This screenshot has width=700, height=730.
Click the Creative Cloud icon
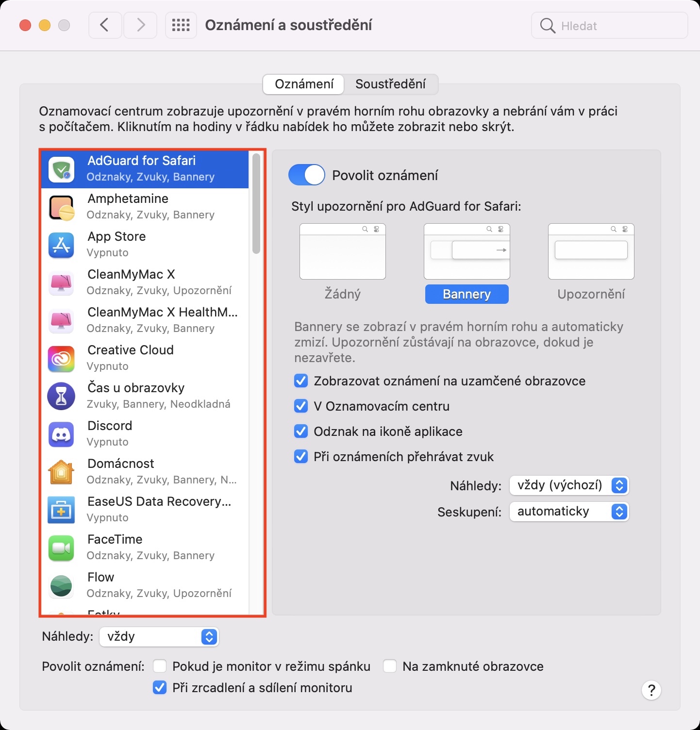(61, 359)
